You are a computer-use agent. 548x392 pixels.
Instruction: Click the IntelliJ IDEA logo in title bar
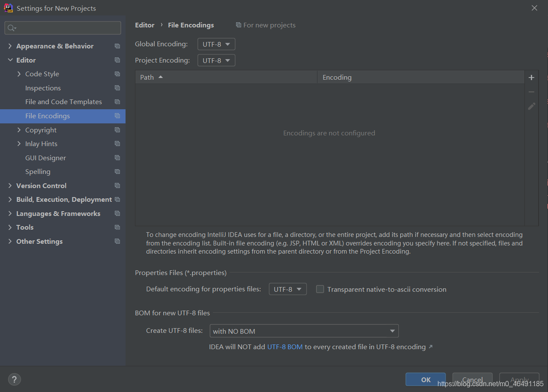[8, 8]
